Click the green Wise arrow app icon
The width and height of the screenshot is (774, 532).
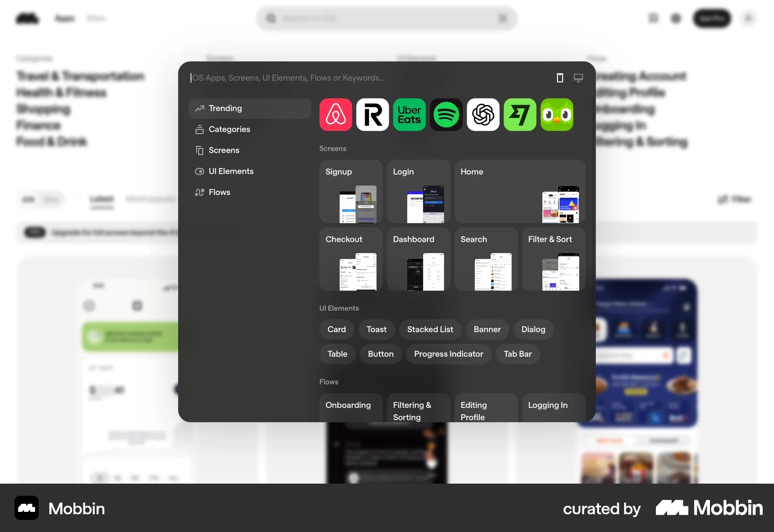520,115
